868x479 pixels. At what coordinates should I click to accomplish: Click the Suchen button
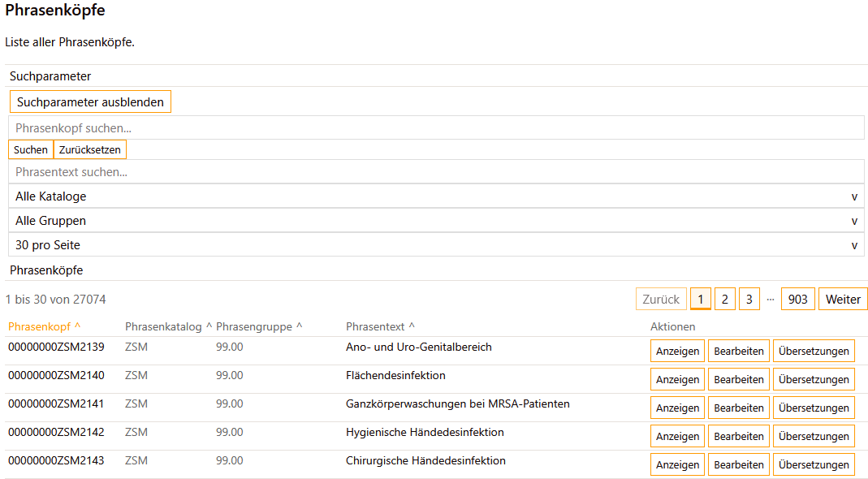pyautogui.click(x=30, y=149)
